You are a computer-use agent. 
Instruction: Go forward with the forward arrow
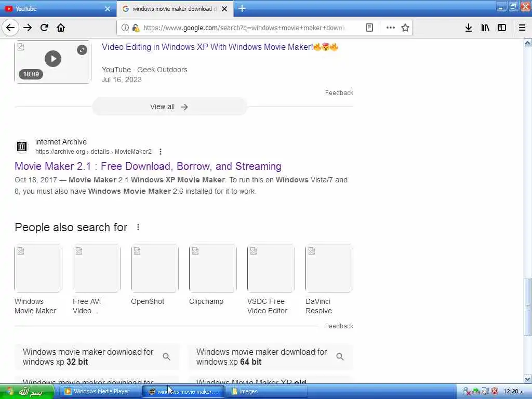pos(28,28)
